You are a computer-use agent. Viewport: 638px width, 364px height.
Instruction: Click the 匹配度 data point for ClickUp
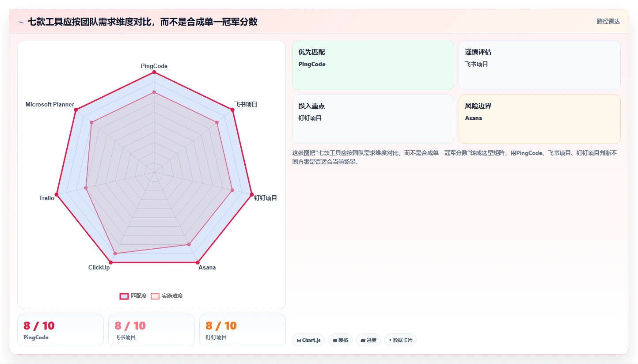(x=110, y=263)
